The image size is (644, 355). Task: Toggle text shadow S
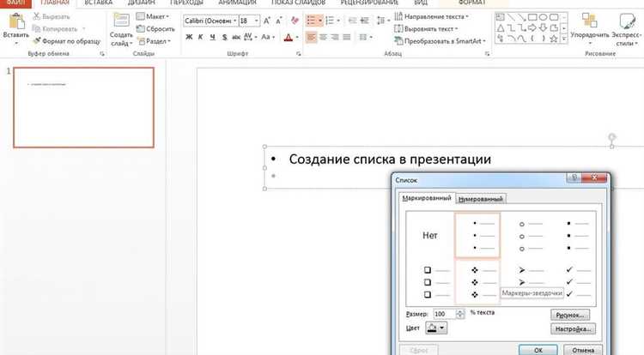tap(224, 37)
